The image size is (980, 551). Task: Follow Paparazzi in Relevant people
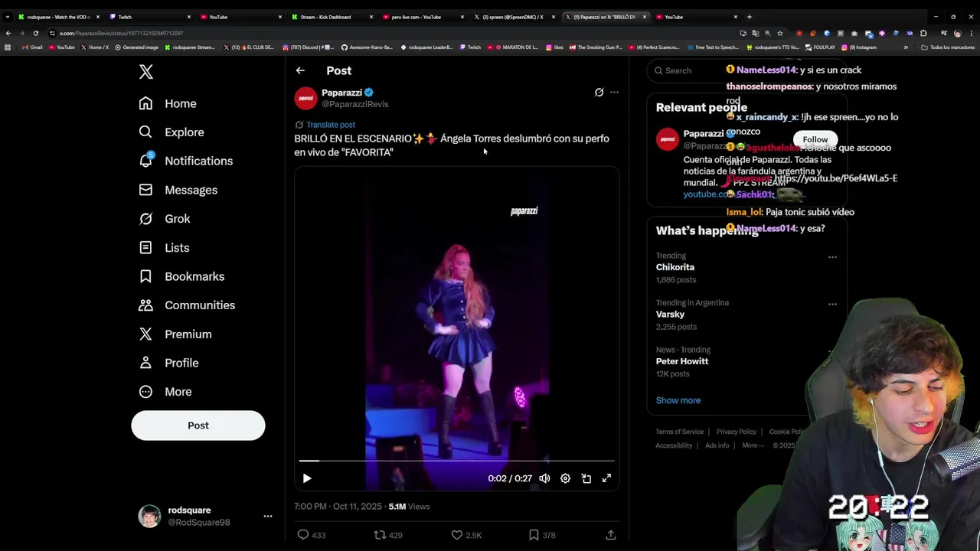coord(815,139)
